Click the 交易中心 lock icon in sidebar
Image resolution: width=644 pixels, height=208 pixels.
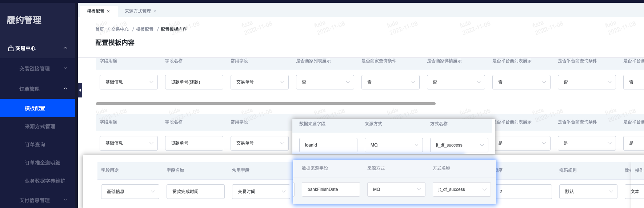click(x=11, y=48)
